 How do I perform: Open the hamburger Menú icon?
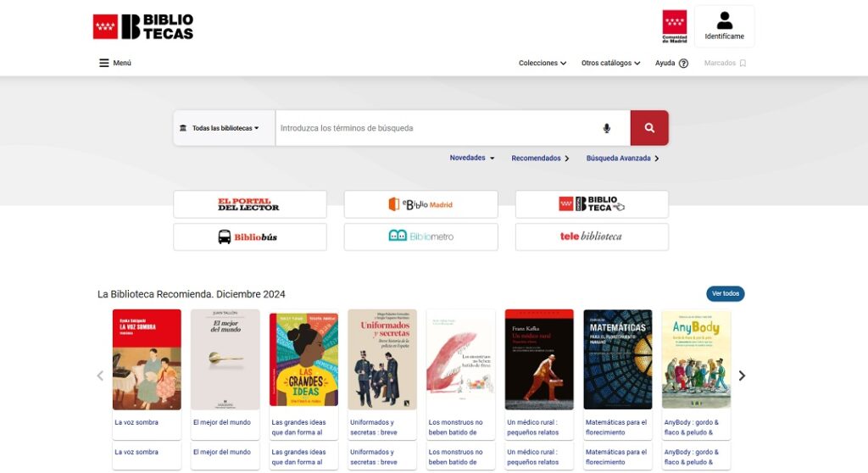104,63
